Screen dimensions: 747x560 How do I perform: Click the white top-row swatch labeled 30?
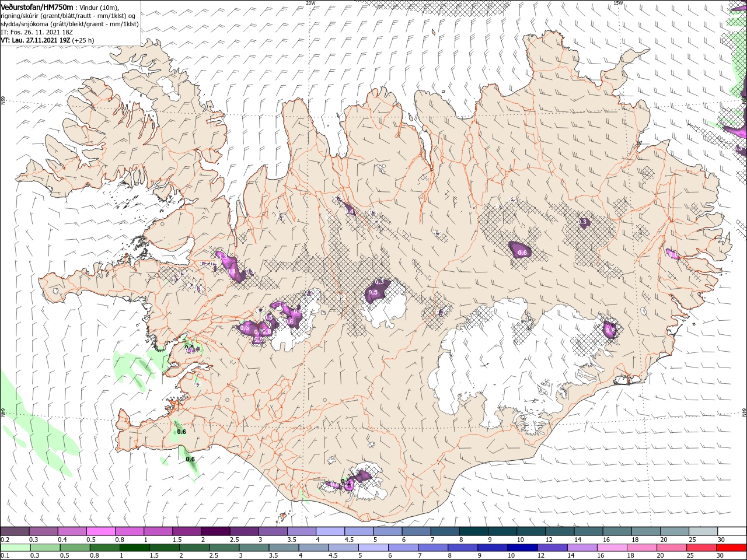(732, 531)
